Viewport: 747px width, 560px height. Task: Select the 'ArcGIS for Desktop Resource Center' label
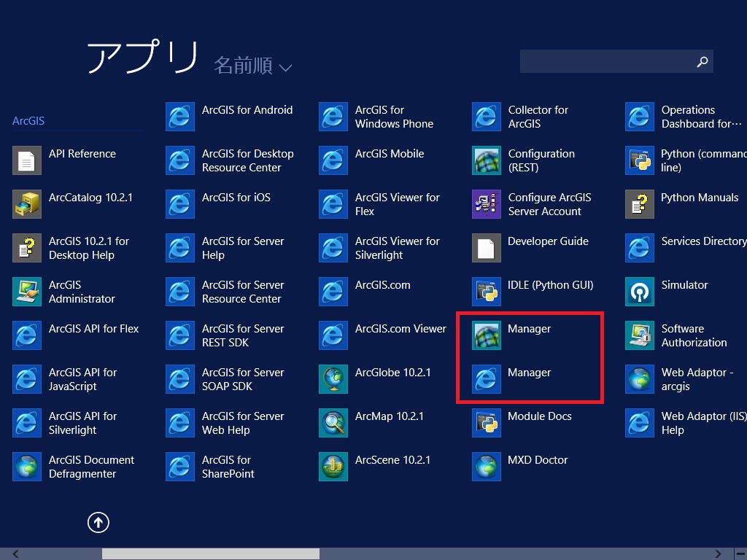pyautogui.click(x=248, y=160)
